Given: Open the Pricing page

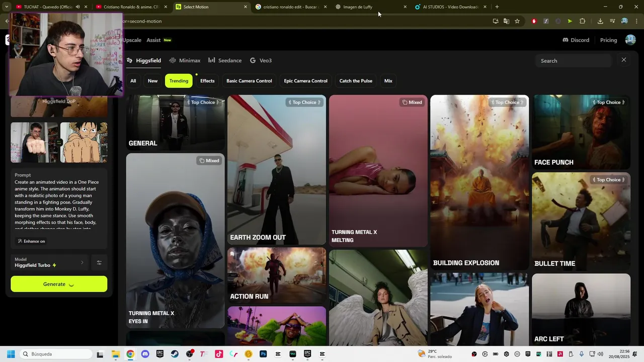Looking at the screenshot, I should click(608, 40).
